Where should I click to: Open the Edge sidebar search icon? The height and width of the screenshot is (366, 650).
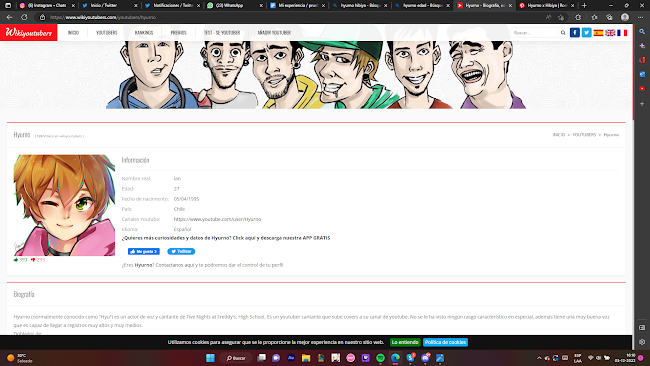point(642,32)
